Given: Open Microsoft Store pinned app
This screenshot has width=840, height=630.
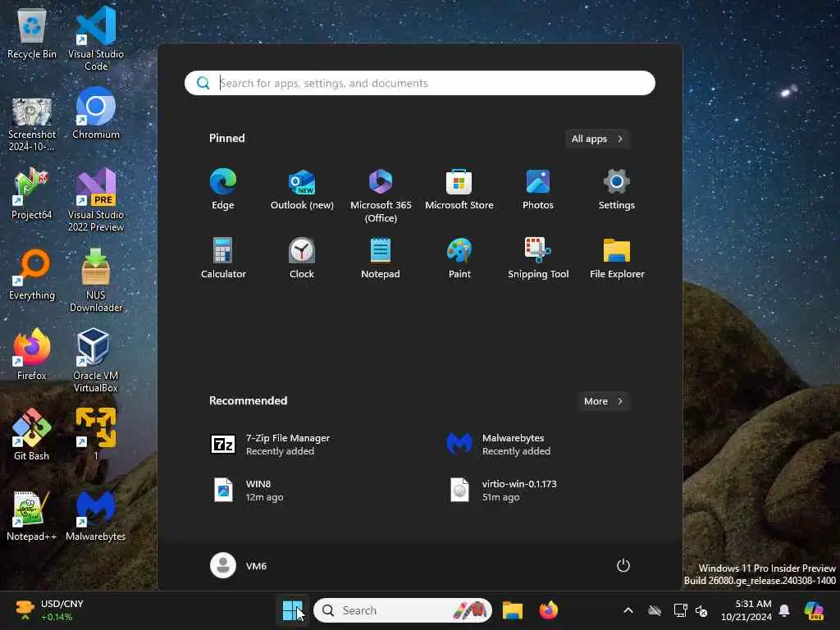Looking at the screenshot, I should [x=459, y=189].
